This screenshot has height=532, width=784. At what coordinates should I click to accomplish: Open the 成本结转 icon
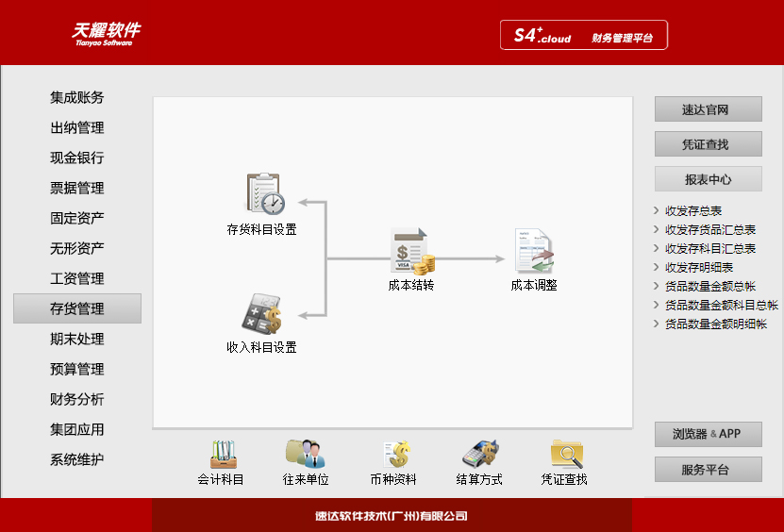tap(411, 252)
